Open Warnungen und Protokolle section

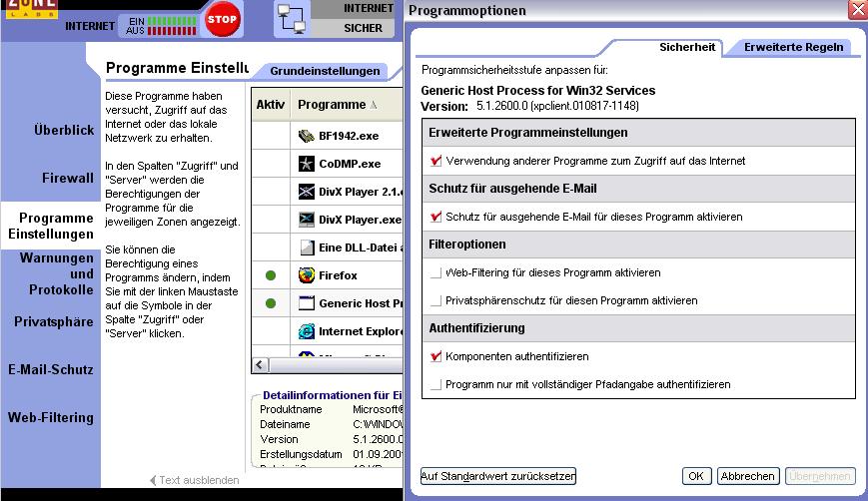pos(57,273)
